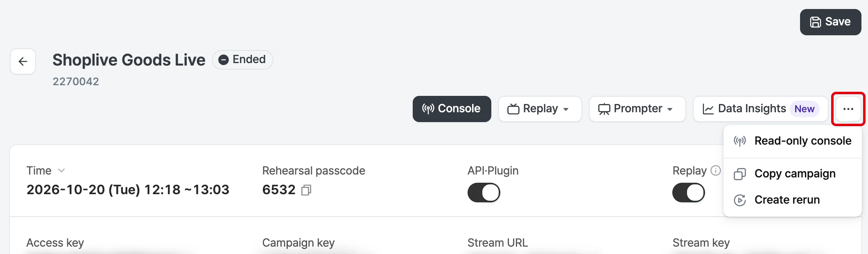Open Data Insights
This screenshot has height=254, width=868.
click(761, 109)
